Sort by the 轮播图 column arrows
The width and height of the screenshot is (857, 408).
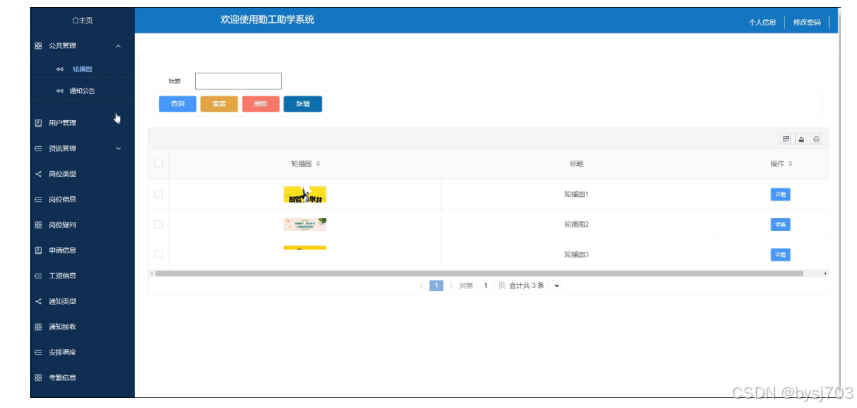318,164
